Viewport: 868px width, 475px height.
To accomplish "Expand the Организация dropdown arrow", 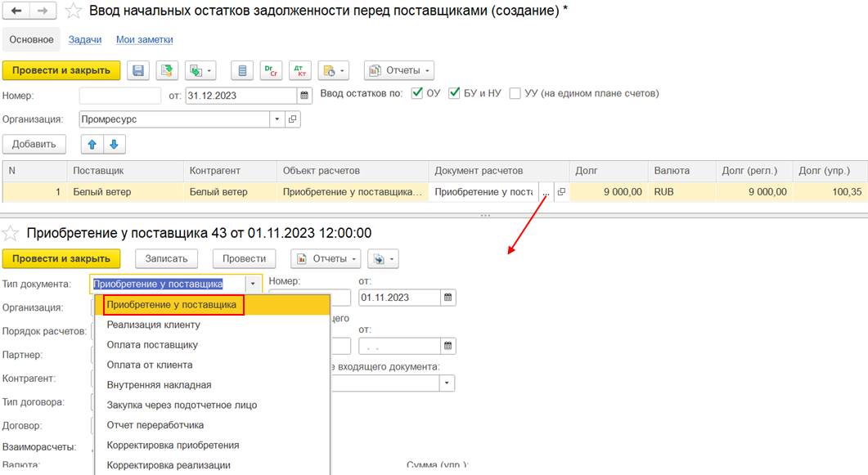I will click(277, 119).
